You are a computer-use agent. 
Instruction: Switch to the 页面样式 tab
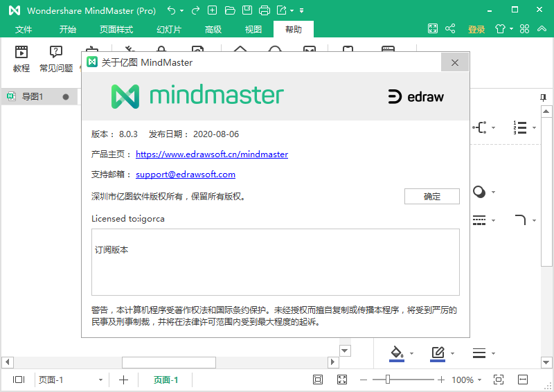(116, 29)
